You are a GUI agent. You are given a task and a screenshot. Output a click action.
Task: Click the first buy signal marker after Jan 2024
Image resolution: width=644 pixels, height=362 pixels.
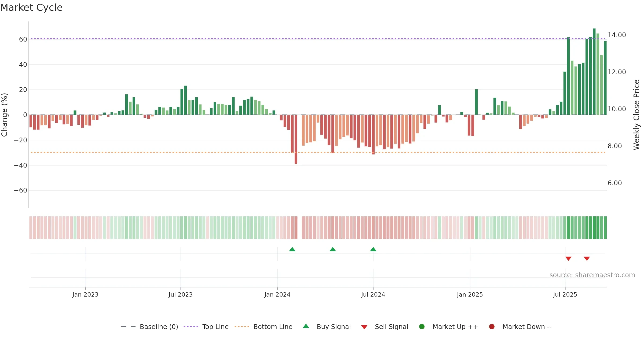pos(292,249)
